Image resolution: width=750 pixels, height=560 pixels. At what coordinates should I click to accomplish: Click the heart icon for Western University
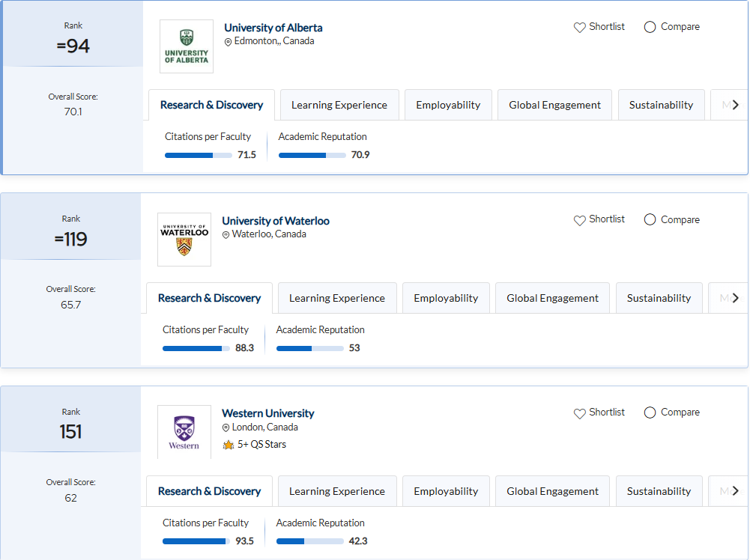580,413
